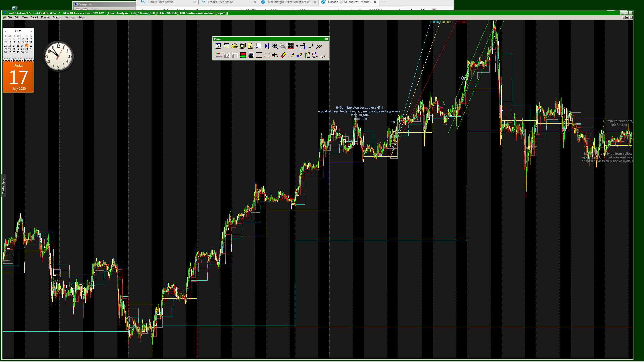
Task: Open the View menu
Action: 25,17
